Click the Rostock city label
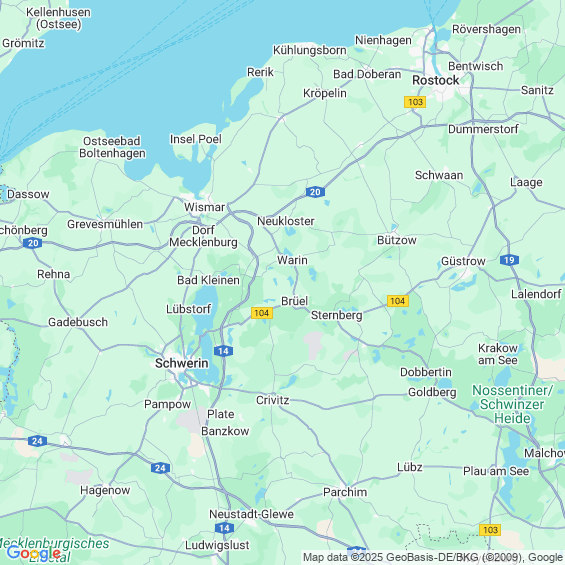Screen dimensions: 565x565 (x=436, y=80)
